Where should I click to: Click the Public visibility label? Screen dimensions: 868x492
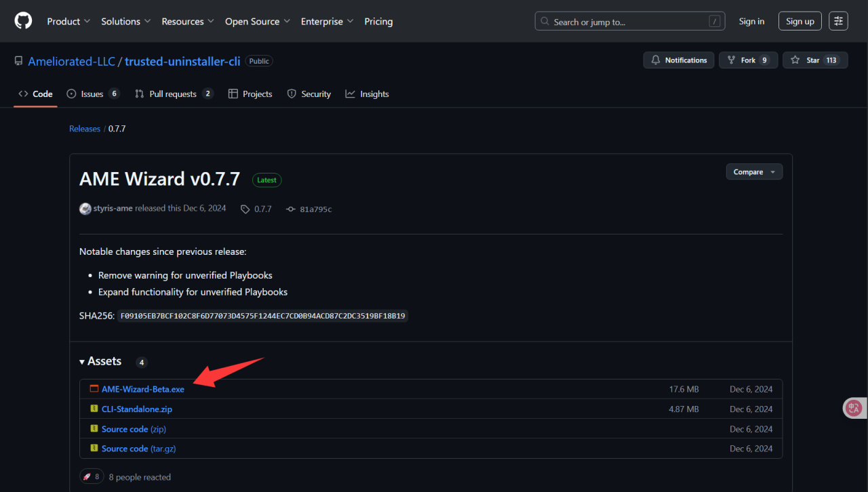[259, 61]
